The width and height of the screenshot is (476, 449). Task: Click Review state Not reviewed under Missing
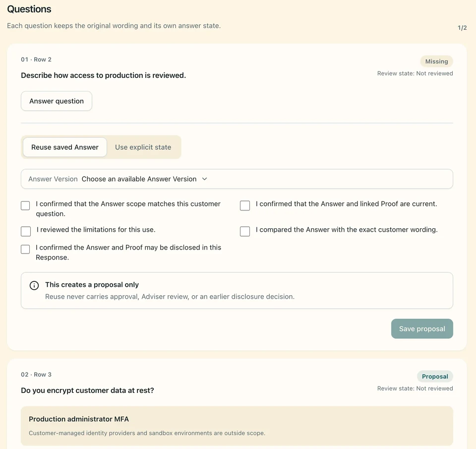[415, 73]
